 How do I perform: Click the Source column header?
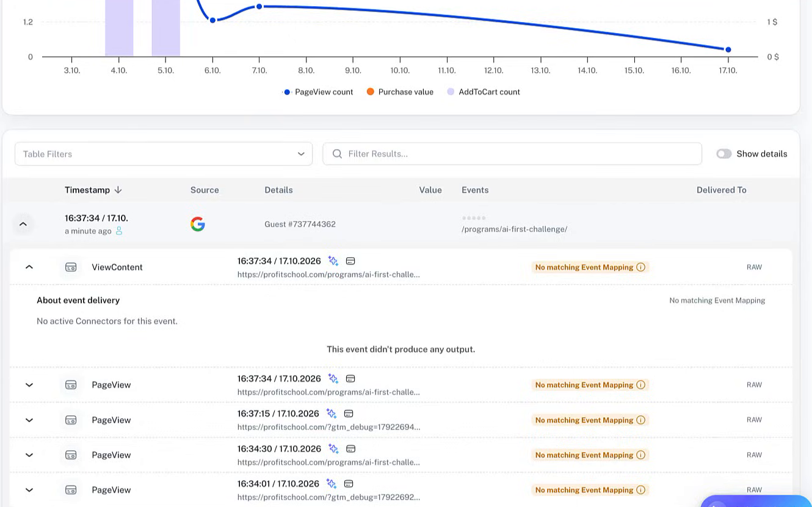(205, 190)
